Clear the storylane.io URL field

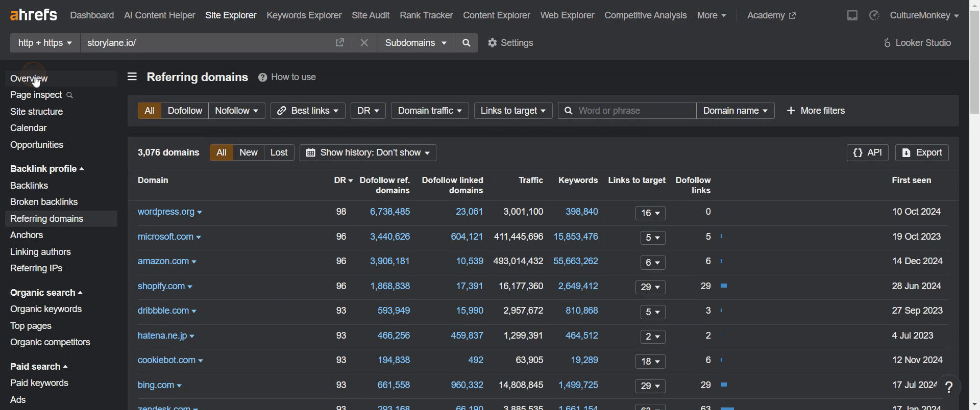click(x=364, y=43)
